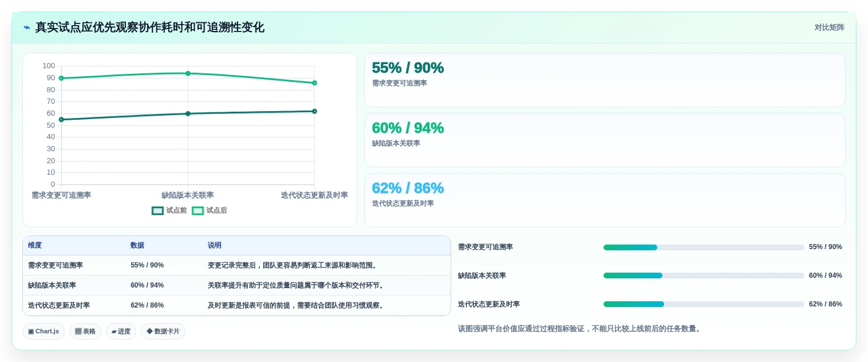
Task: Click table cell 需求变更可追溯率
Action: [56, 265]
